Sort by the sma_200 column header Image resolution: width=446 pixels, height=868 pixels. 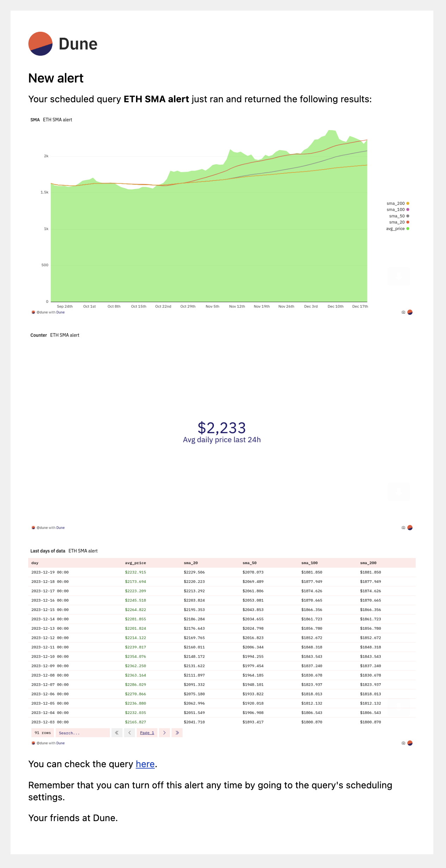pos(368,563)
